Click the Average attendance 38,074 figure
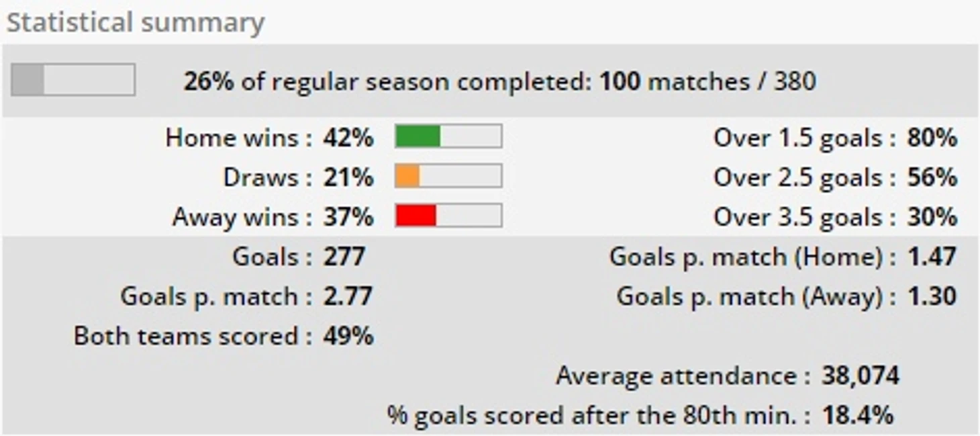 [x=860, y=376]
